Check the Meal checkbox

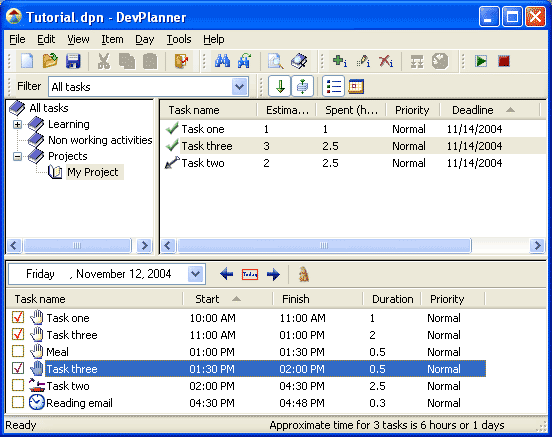[18, 351]
